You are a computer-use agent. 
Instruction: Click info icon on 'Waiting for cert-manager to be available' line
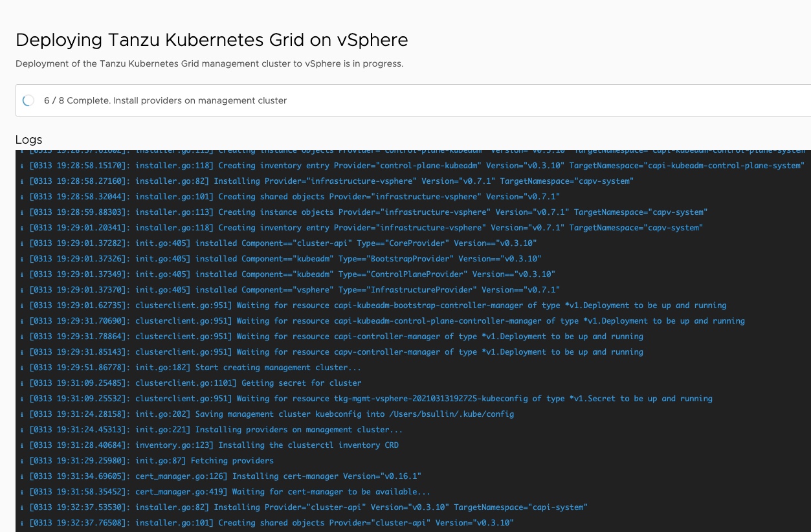[22, 492]
